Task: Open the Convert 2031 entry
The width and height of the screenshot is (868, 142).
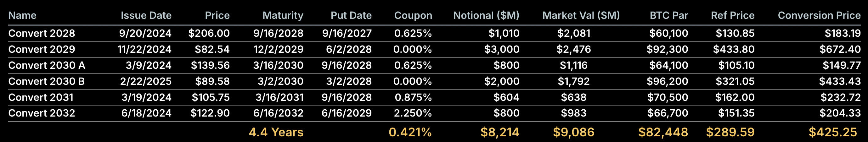Action: [x=41, y=98]
